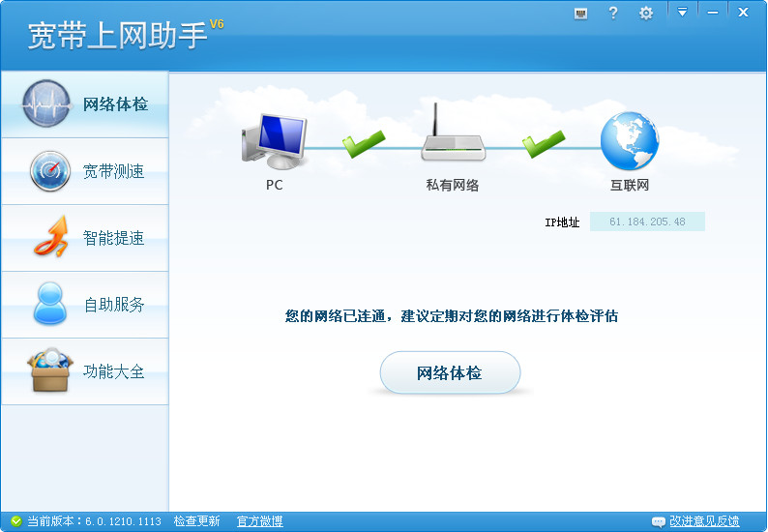Screen dimensions: 768x532
Task: Open the network adapter icon in title bar
Action: pos(581,14)
